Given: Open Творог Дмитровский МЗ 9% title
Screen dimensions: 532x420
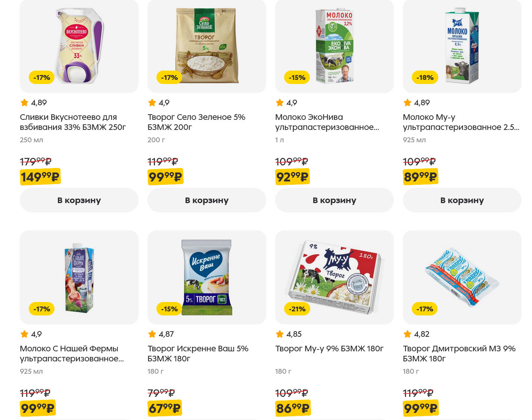Looking at the screenshot, I should 459,354.
